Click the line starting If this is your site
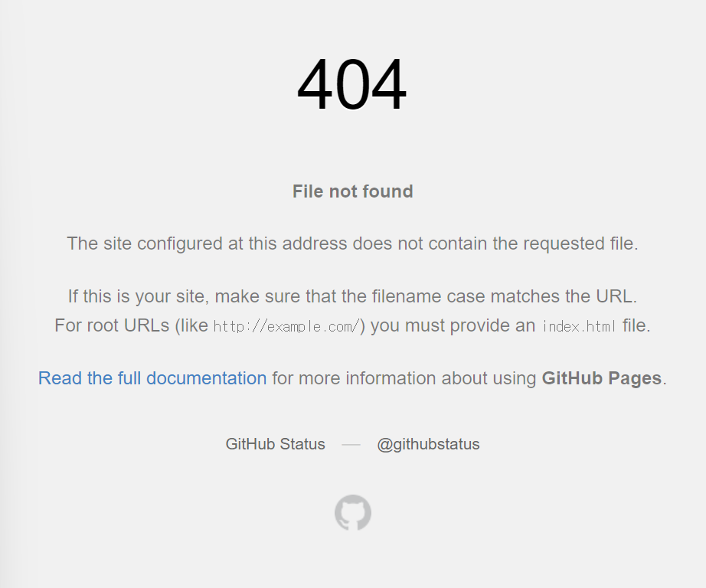Viewport: 706px width, 588px height. click(352, 296)
